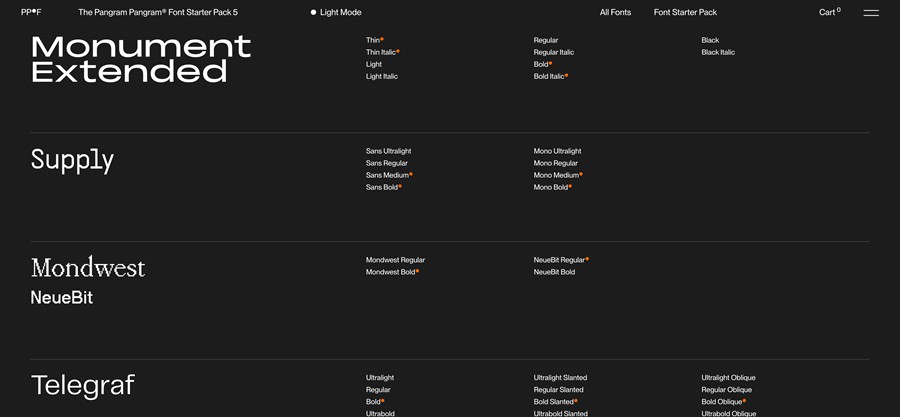Open the hamburger menu icon
The height and width of the screenshot is (417, 900).
[871, 13]
